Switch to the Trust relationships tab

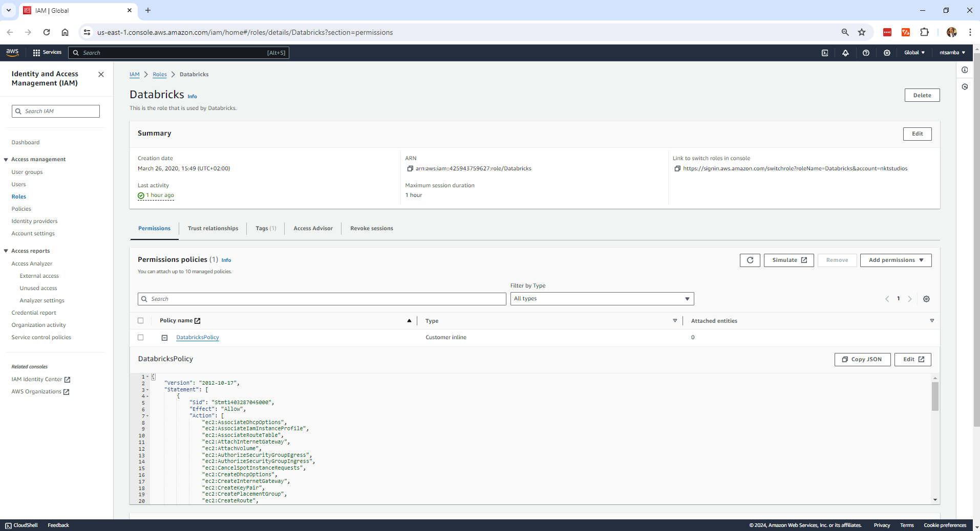pos(212,229)
